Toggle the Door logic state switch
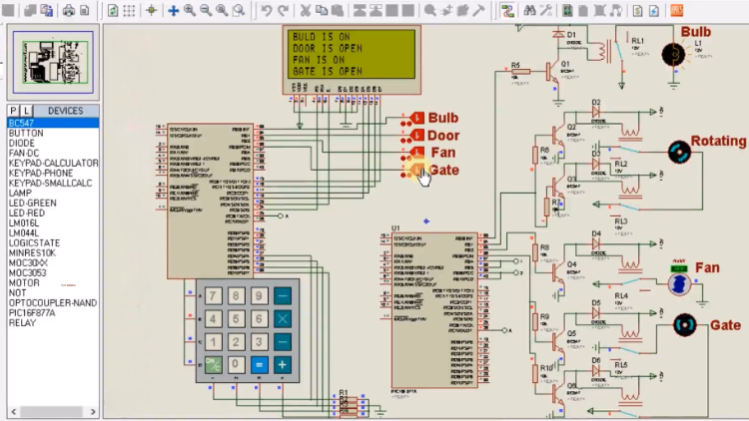The image size is (749, 421). click(x=417, y=136)
